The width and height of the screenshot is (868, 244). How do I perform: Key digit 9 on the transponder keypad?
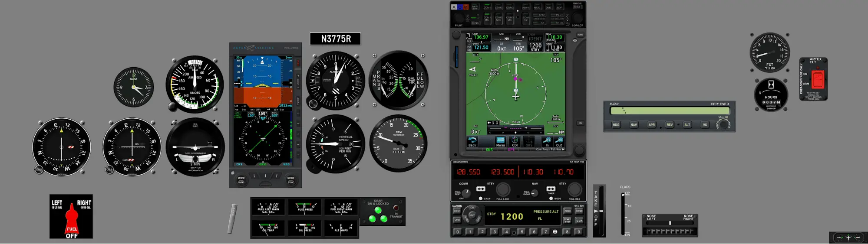click(x=579, y=232)
